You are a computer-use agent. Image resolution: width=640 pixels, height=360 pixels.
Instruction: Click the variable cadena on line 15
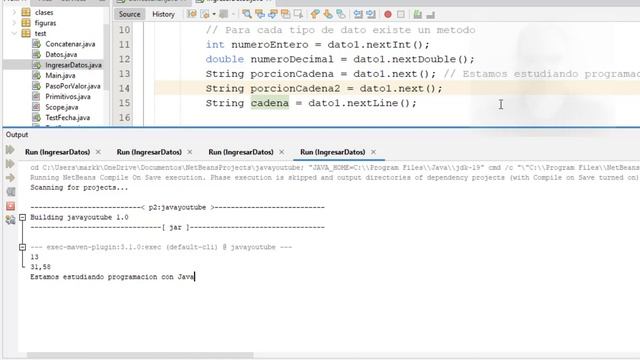click(x=269, y=103)
